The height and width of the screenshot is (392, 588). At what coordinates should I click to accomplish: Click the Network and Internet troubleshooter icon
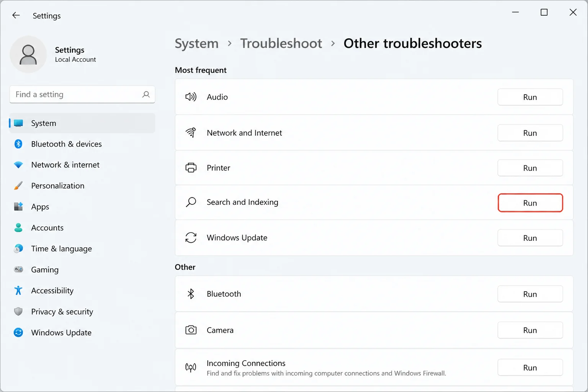coord(191,133)
